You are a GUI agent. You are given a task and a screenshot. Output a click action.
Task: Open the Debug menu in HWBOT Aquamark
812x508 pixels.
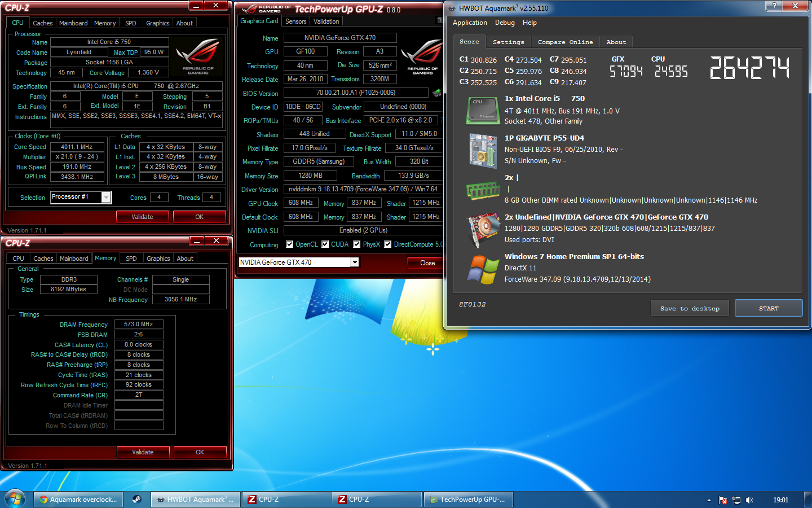[x=505, y=23]
